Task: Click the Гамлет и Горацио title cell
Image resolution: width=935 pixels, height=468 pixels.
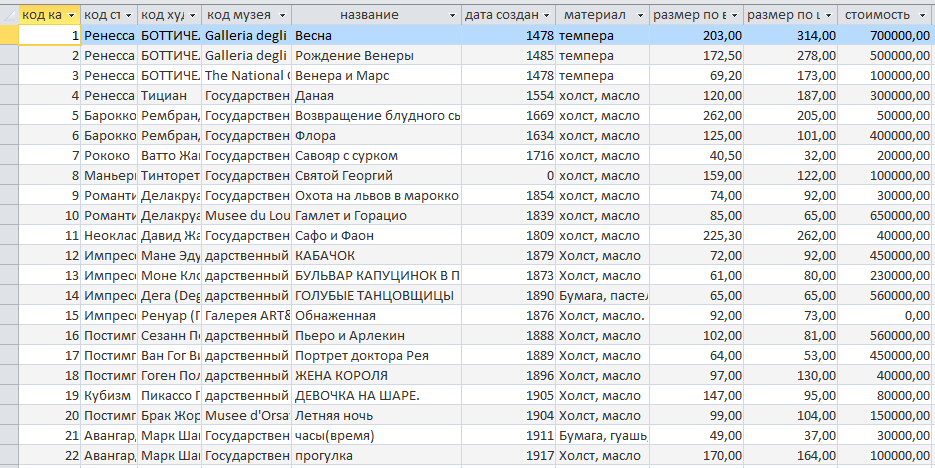Action: 376,215
